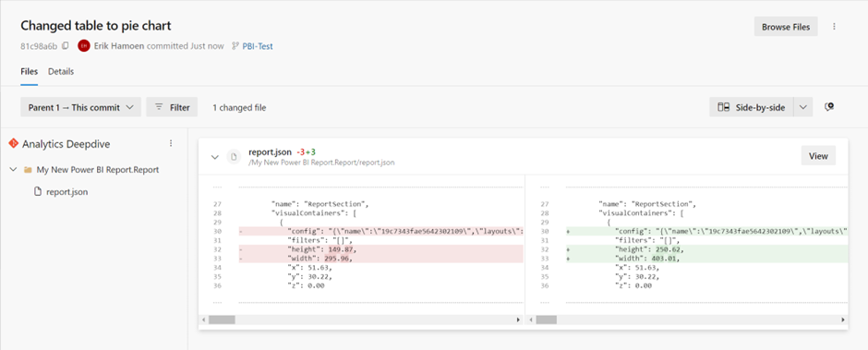Click the comments icon next to Side-by-side
The width and height of the screenshot is (868, 350).
pos(828,107)
